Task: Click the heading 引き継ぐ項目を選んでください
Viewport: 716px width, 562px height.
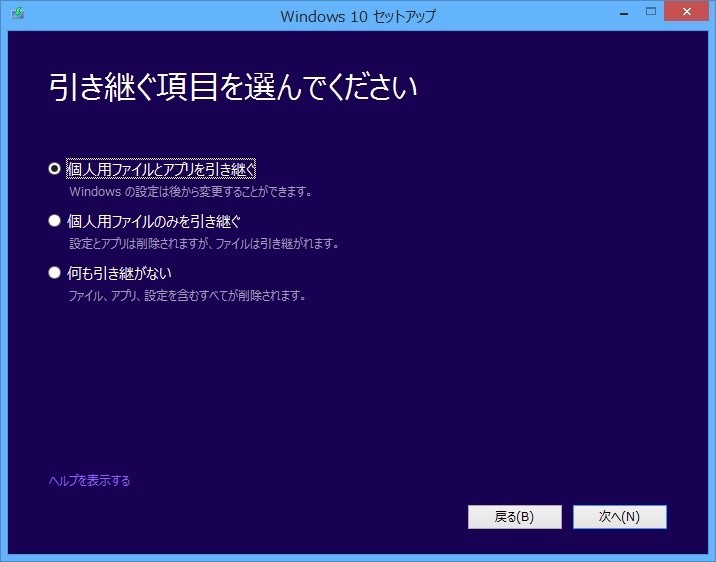Action: [x=233, y=87]
